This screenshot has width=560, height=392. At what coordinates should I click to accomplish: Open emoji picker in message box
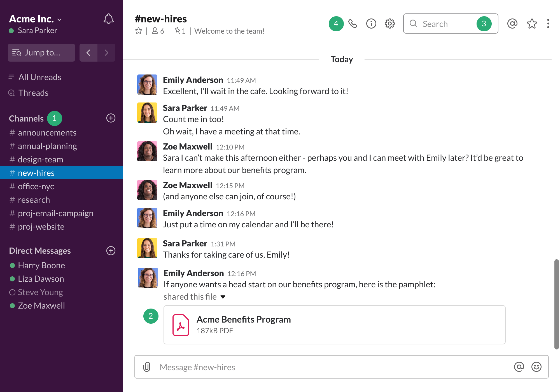536,367
